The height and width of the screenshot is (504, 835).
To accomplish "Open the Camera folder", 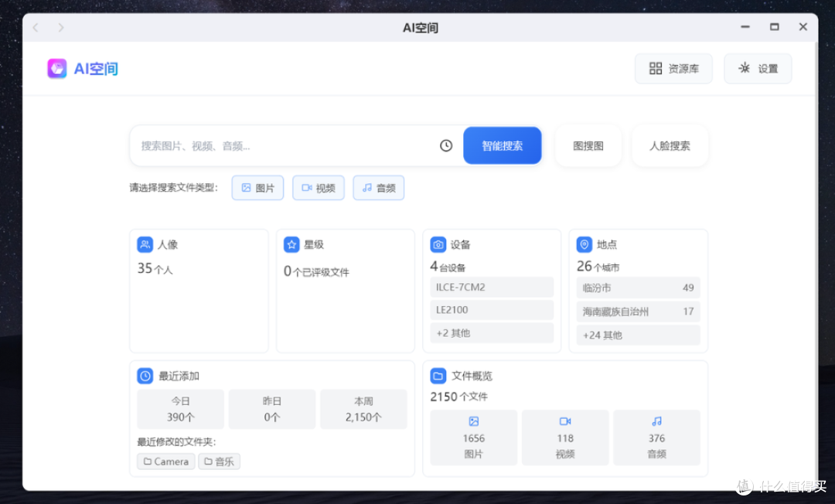I will point(166,461).
